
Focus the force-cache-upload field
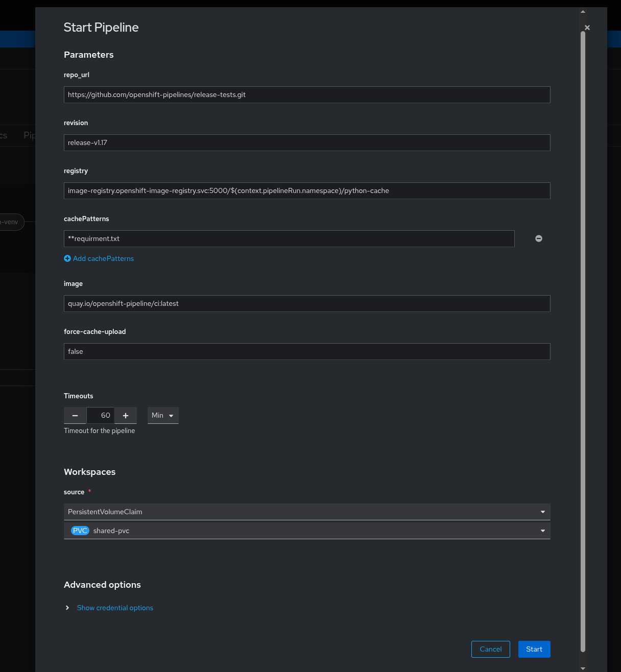(307, 351)
